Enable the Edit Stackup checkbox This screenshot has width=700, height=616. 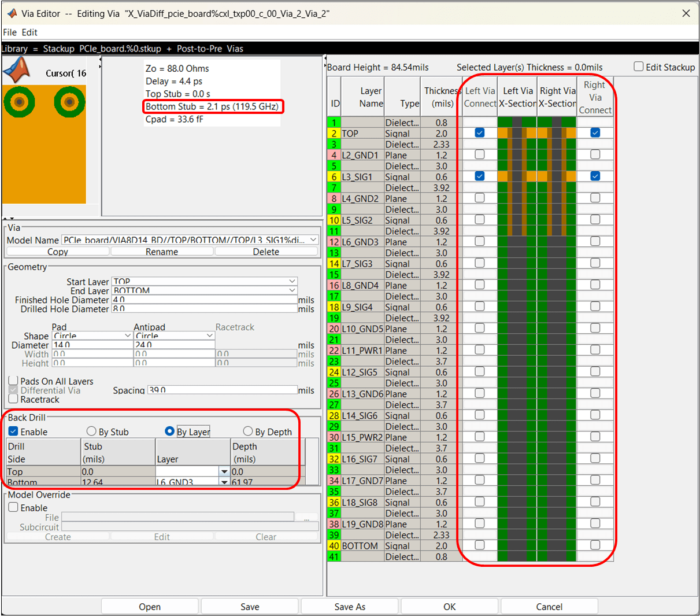coord(639,67)
